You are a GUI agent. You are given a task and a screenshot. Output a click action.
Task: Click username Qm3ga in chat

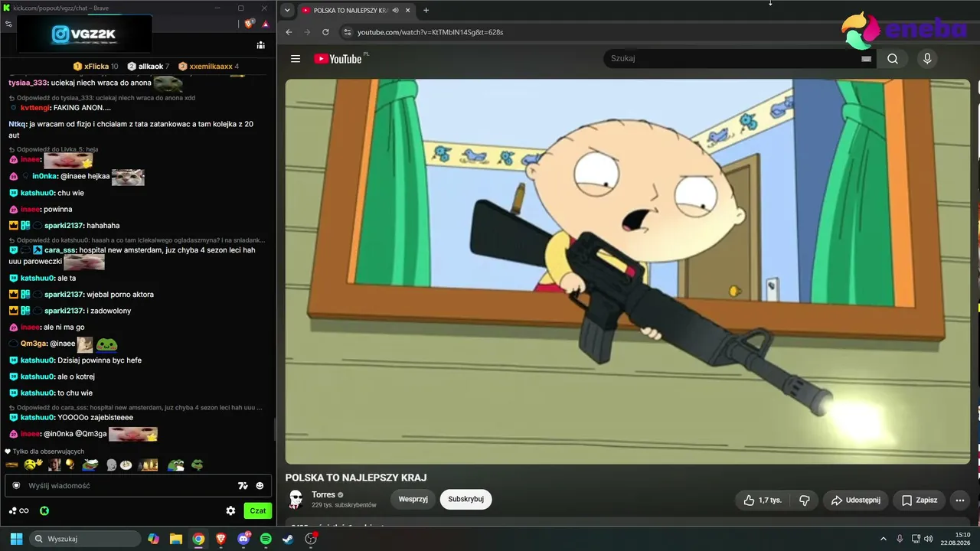tap(34, 344)
